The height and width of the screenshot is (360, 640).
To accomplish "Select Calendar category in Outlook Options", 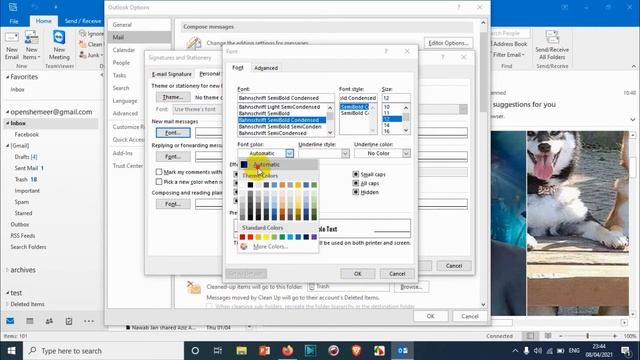I will (124, 50).
